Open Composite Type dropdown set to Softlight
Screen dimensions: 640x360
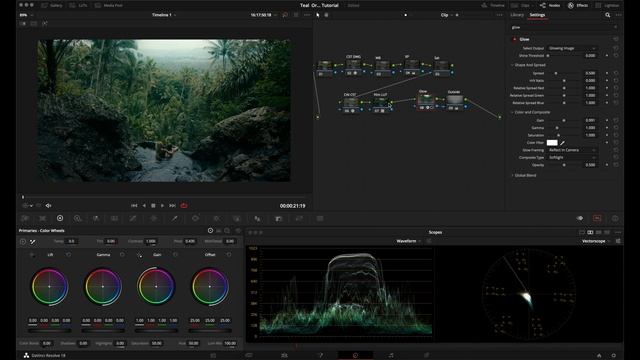click(x=572, y=157)
